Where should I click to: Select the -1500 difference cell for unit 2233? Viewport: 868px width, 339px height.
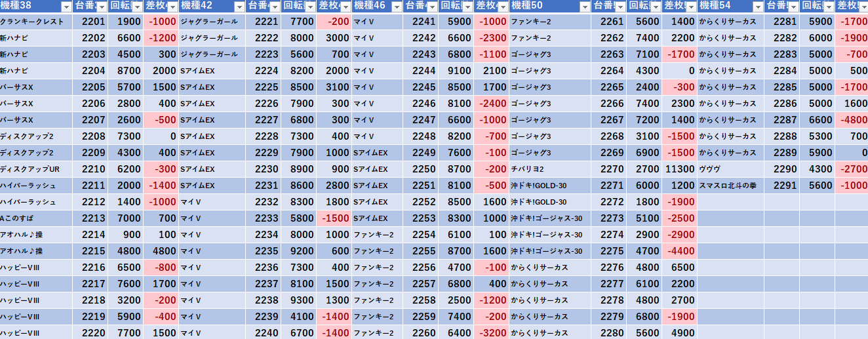pos(334,218)
